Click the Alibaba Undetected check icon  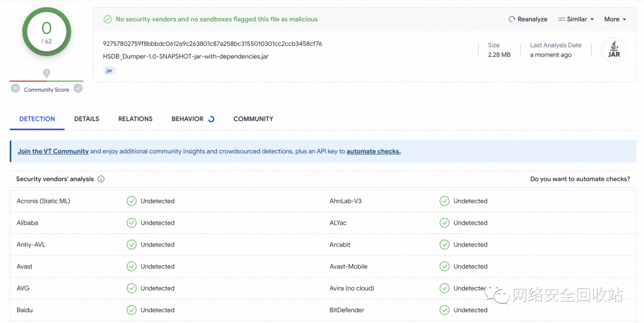[x=131, y=223]
